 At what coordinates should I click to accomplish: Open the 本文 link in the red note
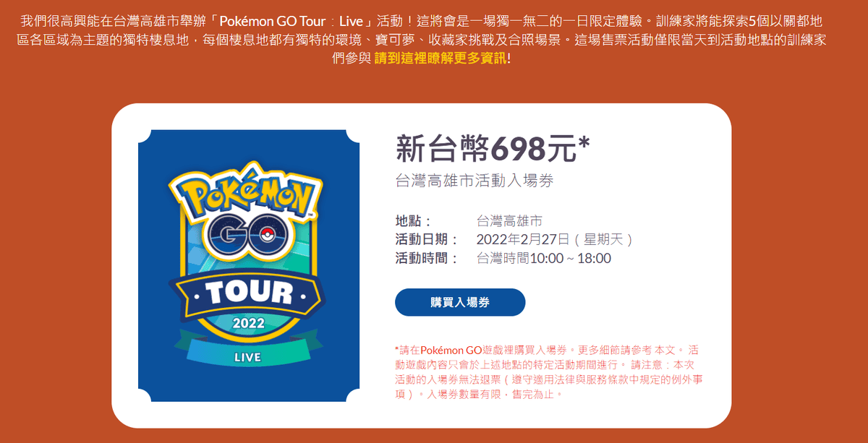click(665, 349)
